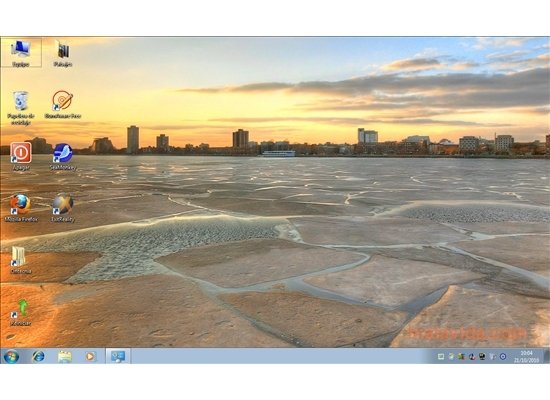Launch Internet Explorer from the taskbar
The height and width of the screenshot is (400, 550).
[38, 356]
